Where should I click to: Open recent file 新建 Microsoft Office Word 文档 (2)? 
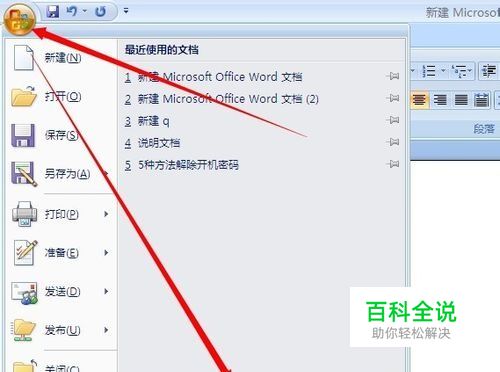click(262, 99)
